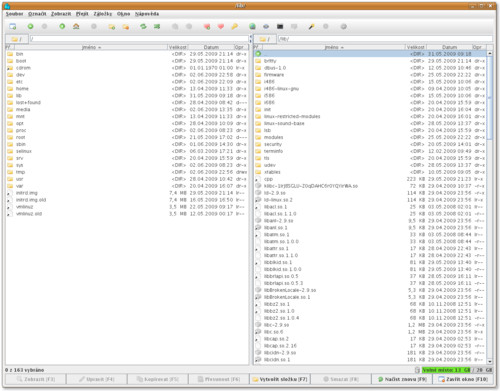Connect to server globe icon

(252, 26)
